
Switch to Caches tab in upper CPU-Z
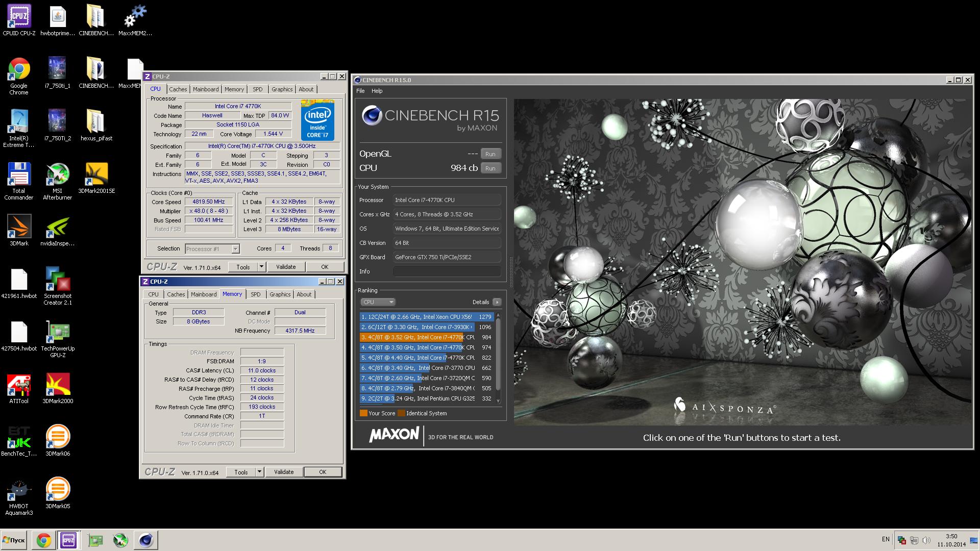[178, 89]
